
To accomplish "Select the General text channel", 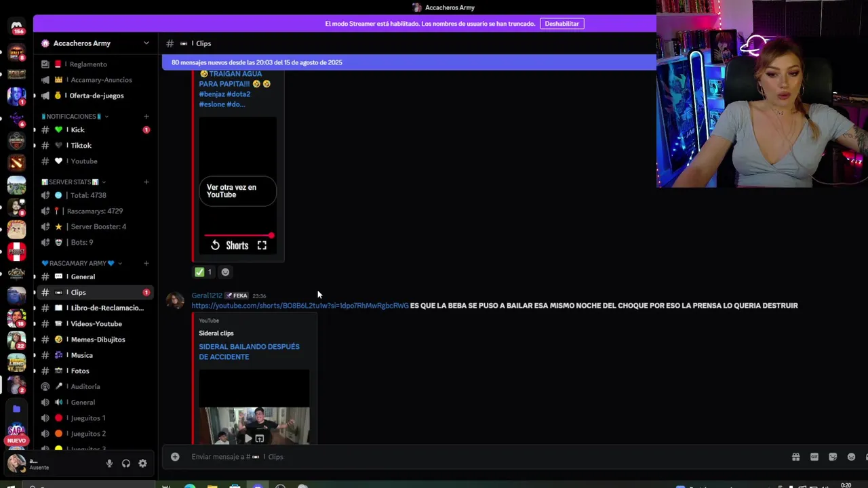I will pyautogui.click(x=96, y=277).
